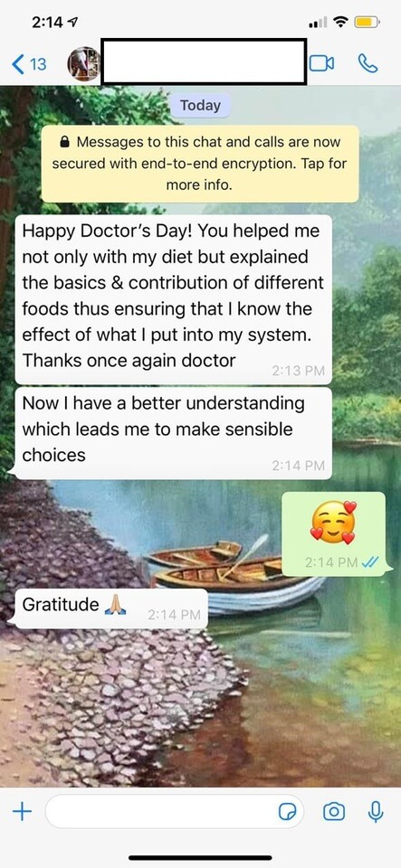Open the sticker picker in message field
401x868 pixels.
(x=288, y=812)
